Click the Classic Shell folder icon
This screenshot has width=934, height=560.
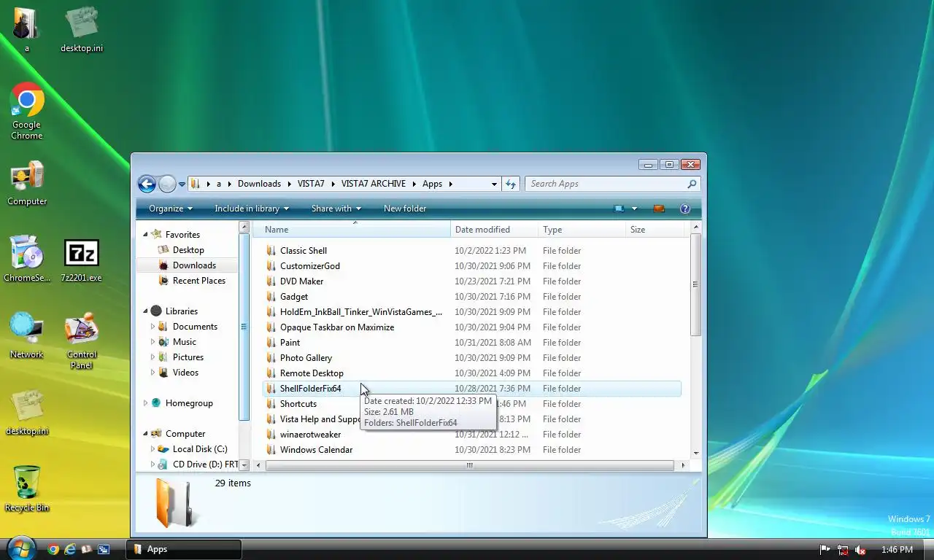271,251
